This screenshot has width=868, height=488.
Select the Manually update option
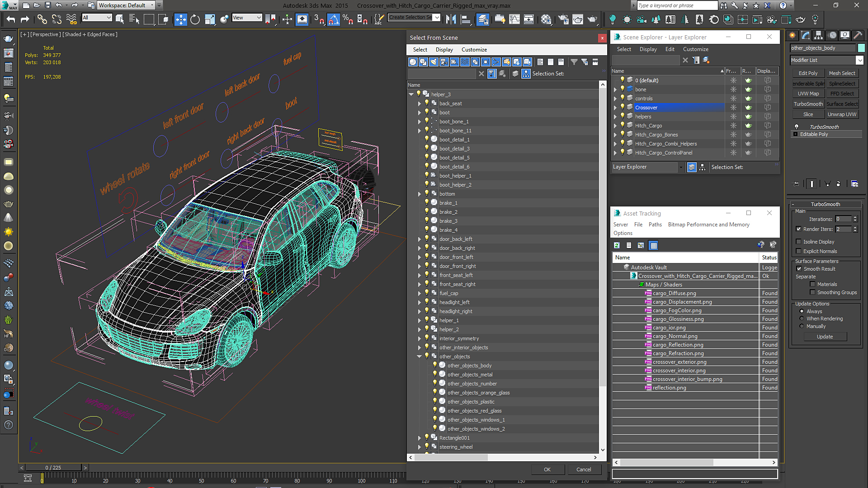(802, 326)
